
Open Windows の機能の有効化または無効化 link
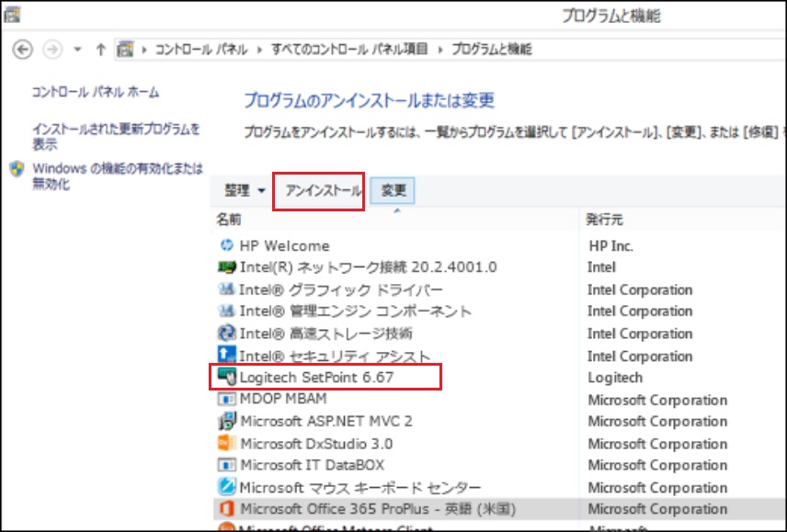(x=118, y=176)
